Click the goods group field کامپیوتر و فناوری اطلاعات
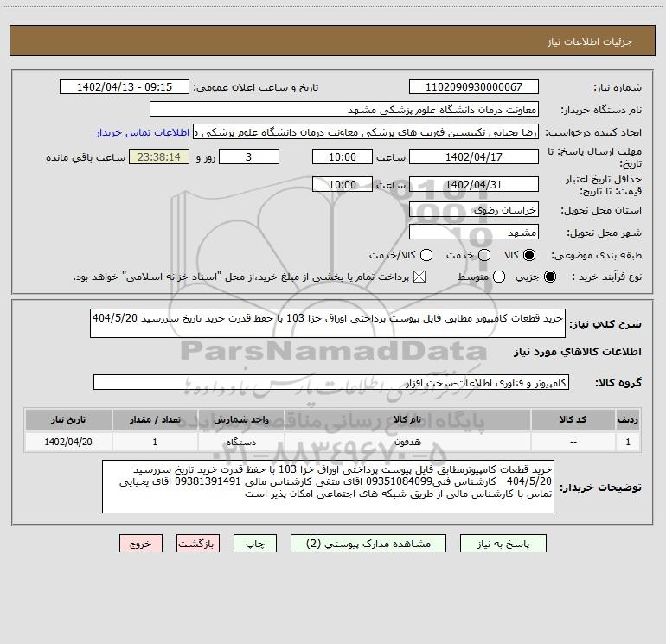Screen dimensions: 666x644 [331, 382]
